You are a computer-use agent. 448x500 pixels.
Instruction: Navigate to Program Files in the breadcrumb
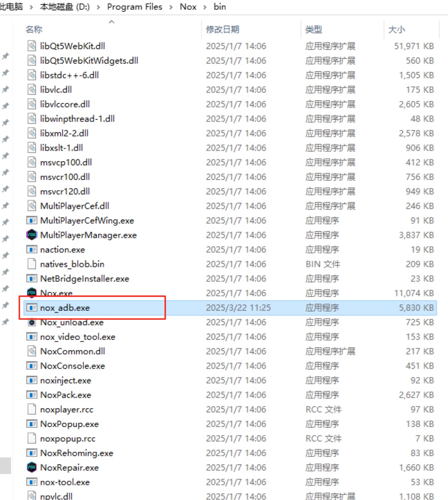point(135,7)
